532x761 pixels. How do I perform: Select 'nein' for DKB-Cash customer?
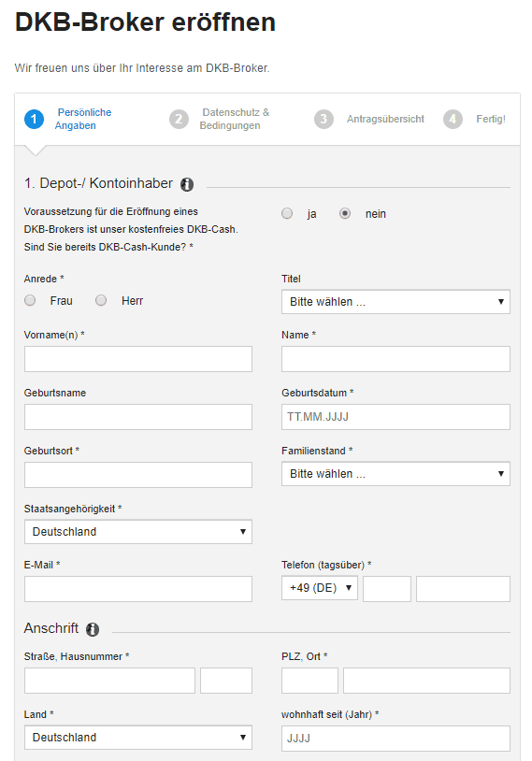345,213
